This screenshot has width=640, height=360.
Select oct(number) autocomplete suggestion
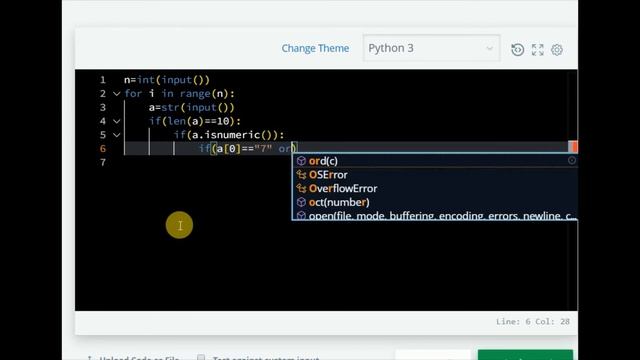(x=435, y=202)
